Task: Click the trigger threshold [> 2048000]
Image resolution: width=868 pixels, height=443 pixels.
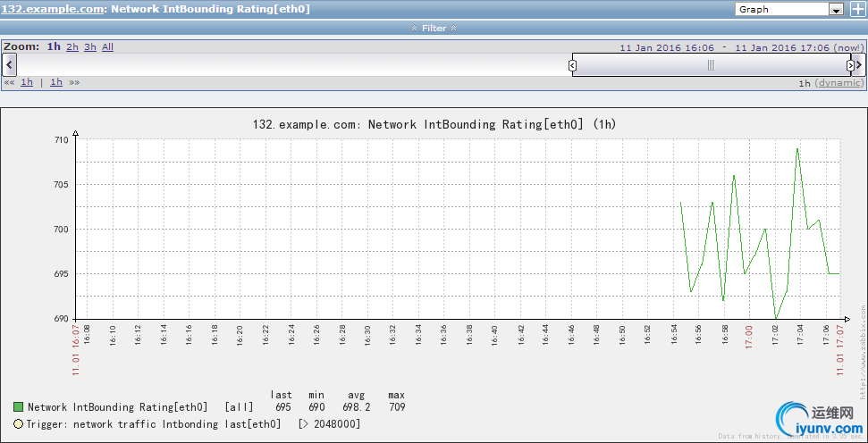Action: point(329,424)
